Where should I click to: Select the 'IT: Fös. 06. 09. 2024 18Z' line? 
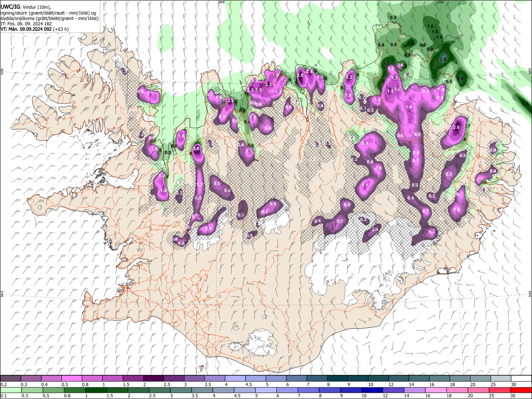click(x=26, y=24)
